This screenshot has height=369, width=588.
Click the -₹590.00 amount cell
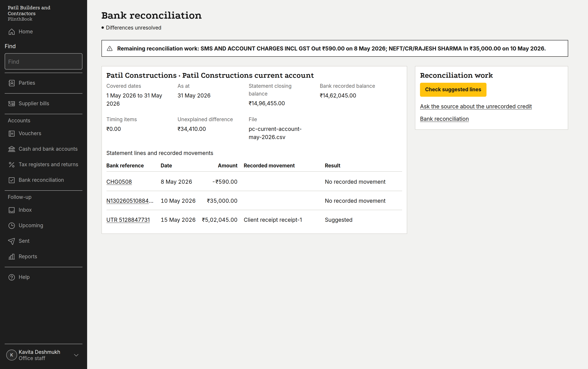pos(225,182)
